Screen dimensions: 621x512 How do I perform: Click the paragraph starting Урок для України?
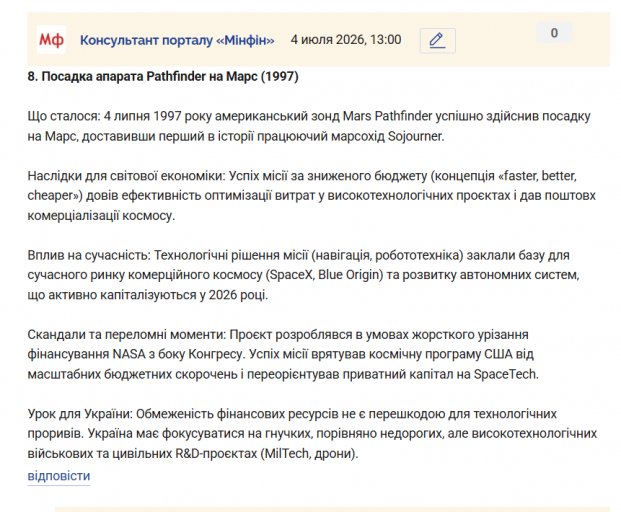312,434
